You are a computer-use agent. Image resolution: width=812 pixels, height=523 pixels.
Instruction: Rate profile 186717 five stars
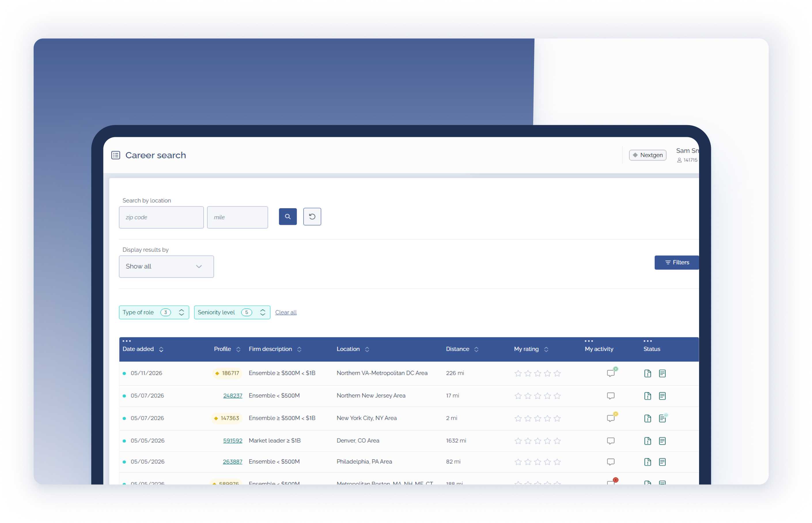(x=557, y=374)
